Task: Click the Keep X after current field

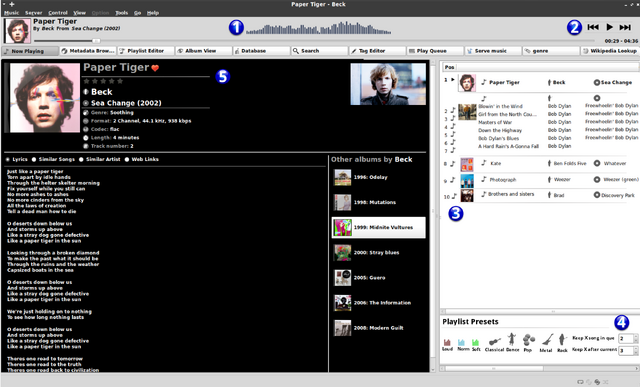Action: click(x=625, y=351)
